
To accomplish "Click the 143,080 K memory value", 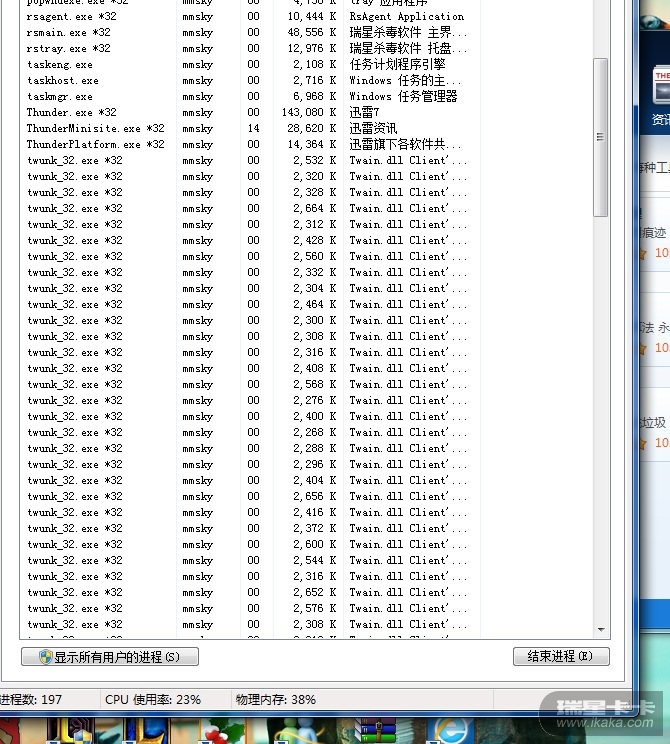I will click(309, 112).
